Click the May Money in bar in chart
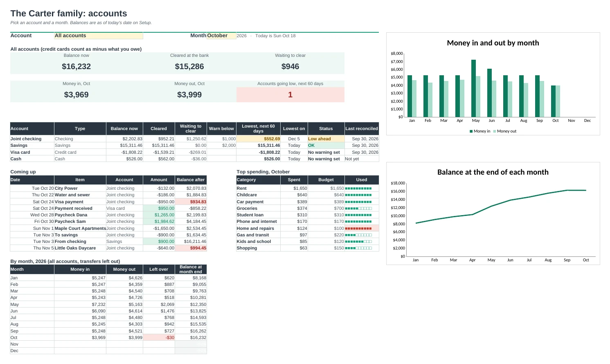Image resolution: width=610 pixels, height=364 pixels. coord(473,88)
